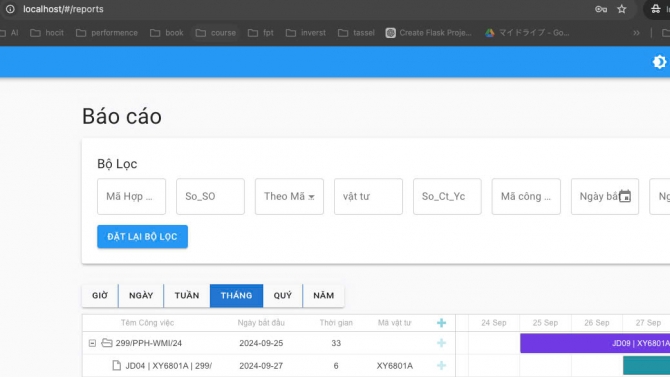Viewport: 670px width, 377px height.
Task: Open the 299/PPH-WMI/24 folder icon
Action: (x=107, y=343)
